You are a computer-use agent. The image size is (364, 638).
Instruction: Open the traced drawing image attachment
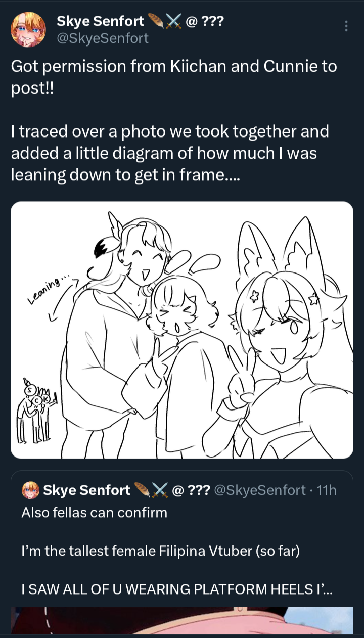coord(182,330)
